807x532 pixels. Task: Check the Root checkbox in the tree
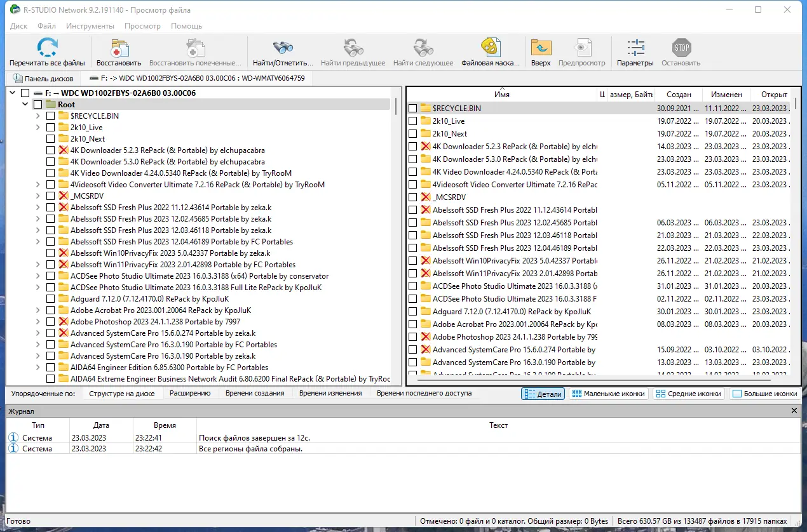(37, 105)
